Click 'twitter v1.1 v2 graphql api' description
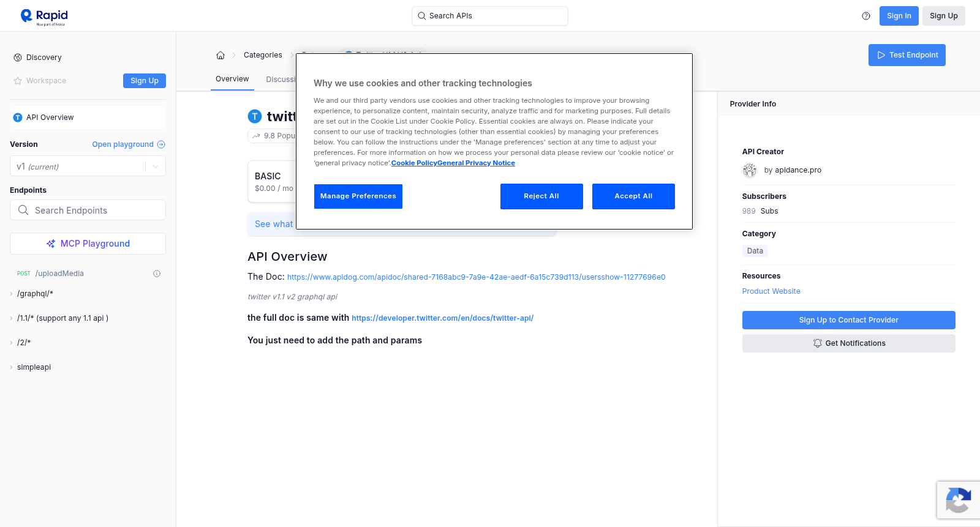 tap(292, 297)
